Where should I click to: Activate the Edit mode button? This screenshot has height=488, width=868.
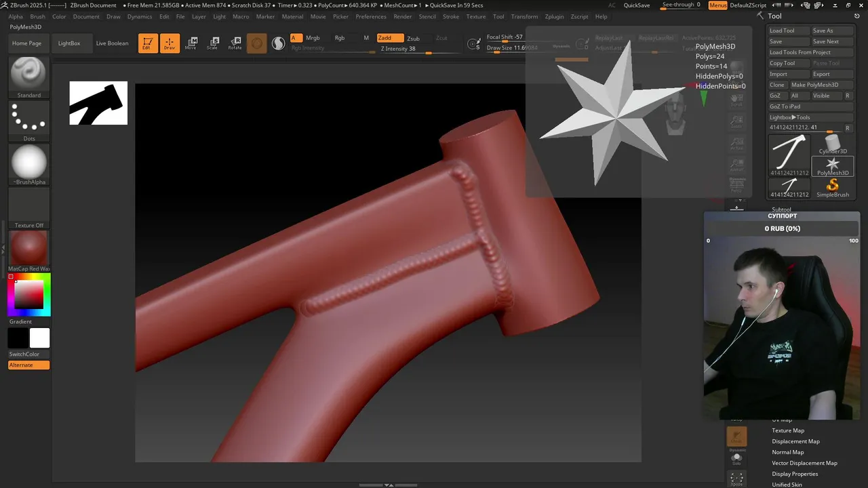(148, 43)
